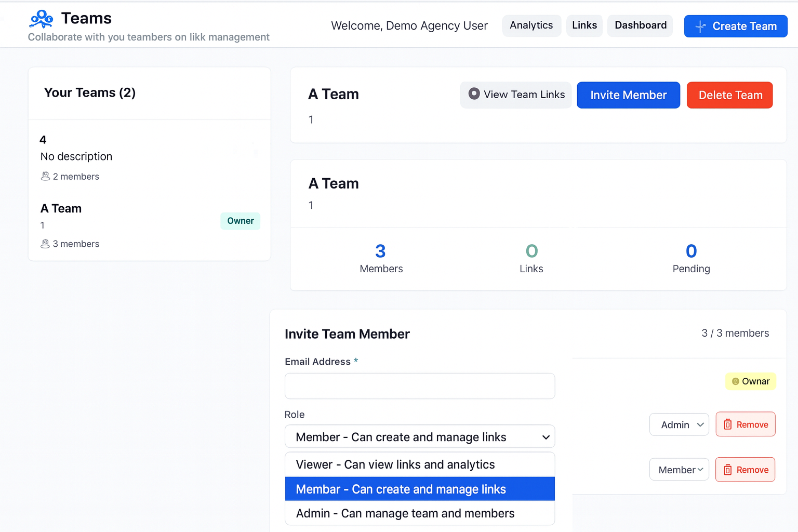Click the "2 members" text

[x=76, y=177]
